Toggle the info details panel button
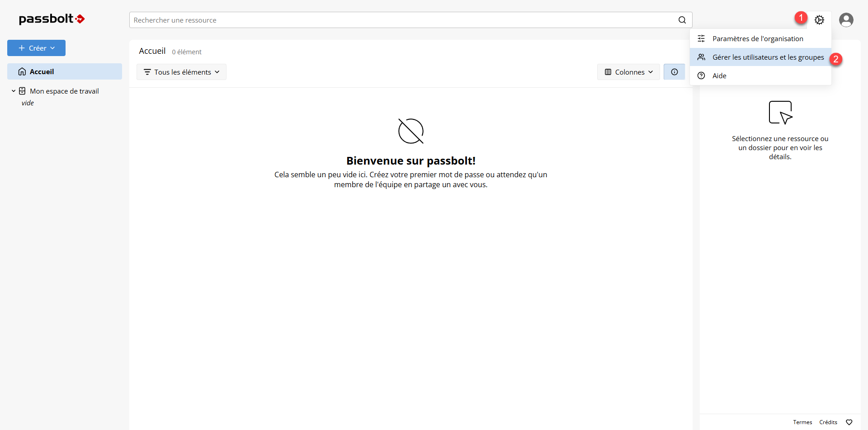Screen dimensions: 868x430 tap(674, 72)
